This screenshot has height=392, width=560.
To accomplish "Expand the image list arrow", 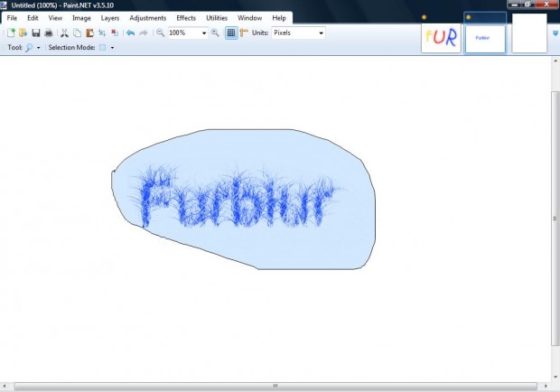I will point(555,33).
